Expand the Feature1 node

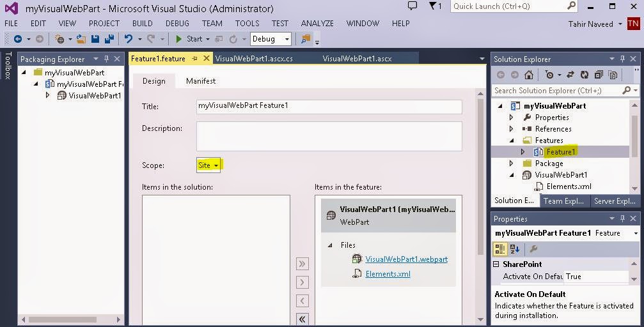pyautogui.click(x=523, y=152)
